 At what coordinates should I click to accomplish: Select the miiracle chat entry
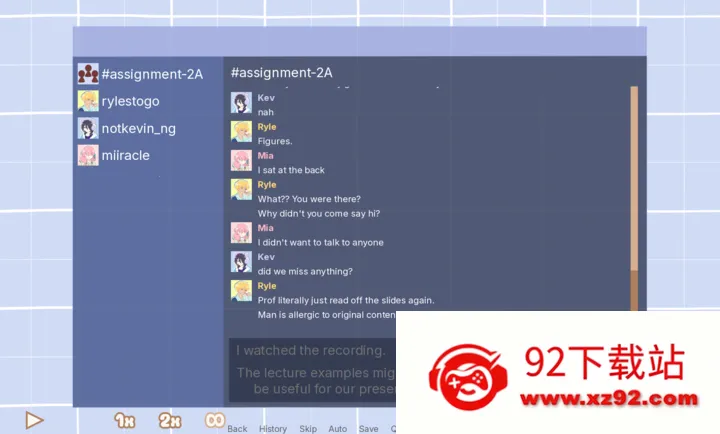pos(126,155)
